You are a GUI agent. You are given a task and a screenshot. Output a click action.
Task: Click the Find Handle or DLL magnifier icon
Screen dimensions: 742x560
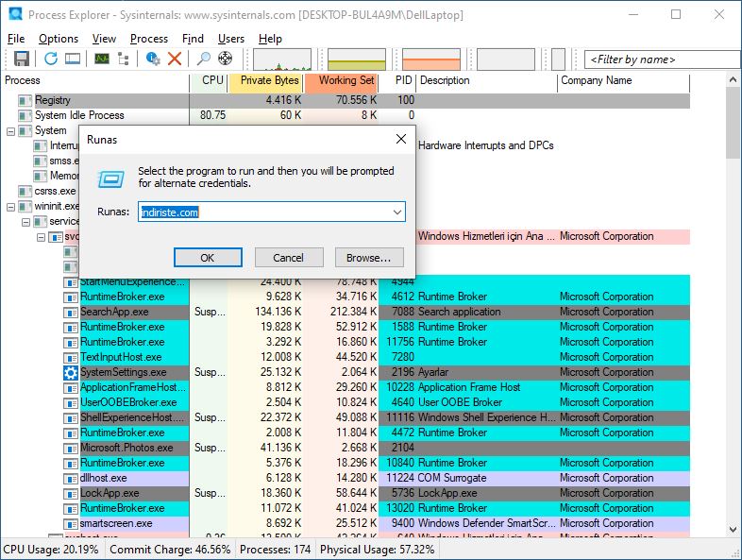(x=204, y=59)
